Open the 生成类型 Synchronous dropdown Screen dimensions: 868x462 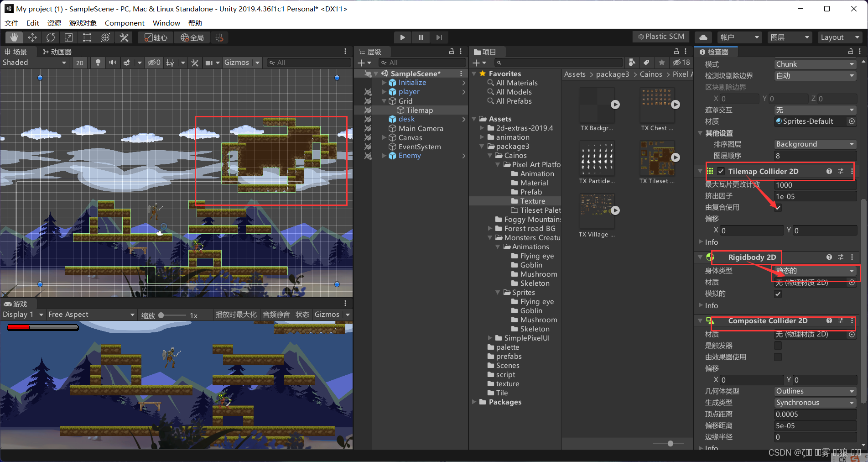pos(815,403)
